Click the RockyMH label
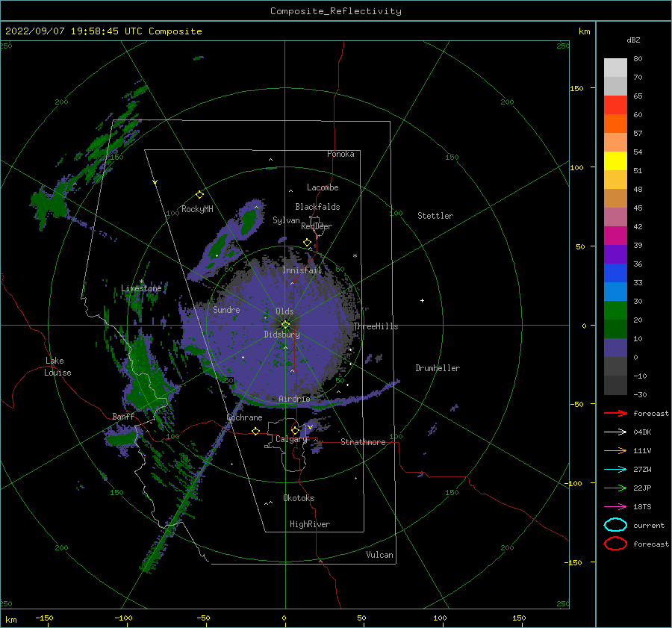This screenshot has height=628, width=672. [197, 209]
